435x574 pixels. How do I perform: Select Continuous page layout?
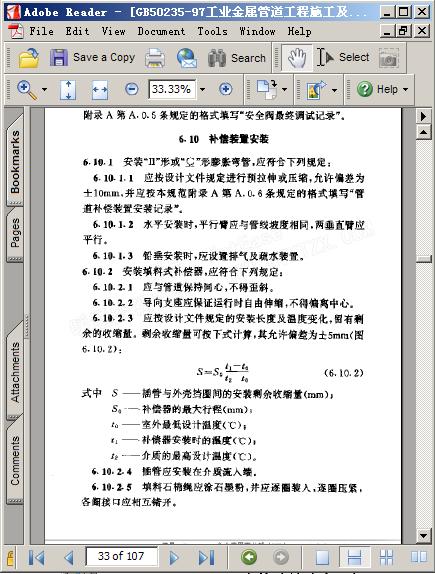[x=354, y=557]
